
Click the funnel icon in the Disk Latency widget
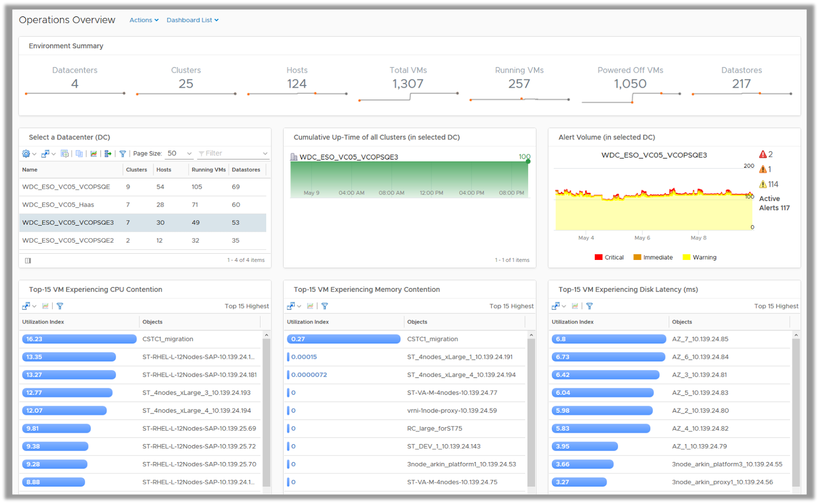coord(590,306)
